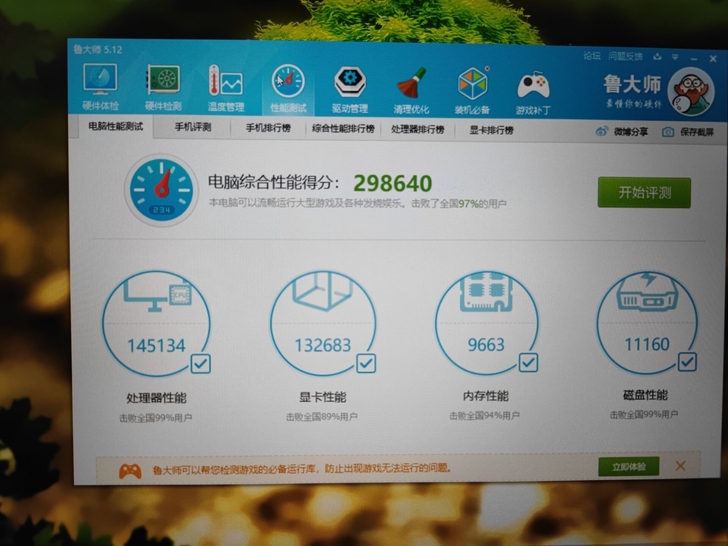
Task: Click the disk score 11160
Action: 647,344
